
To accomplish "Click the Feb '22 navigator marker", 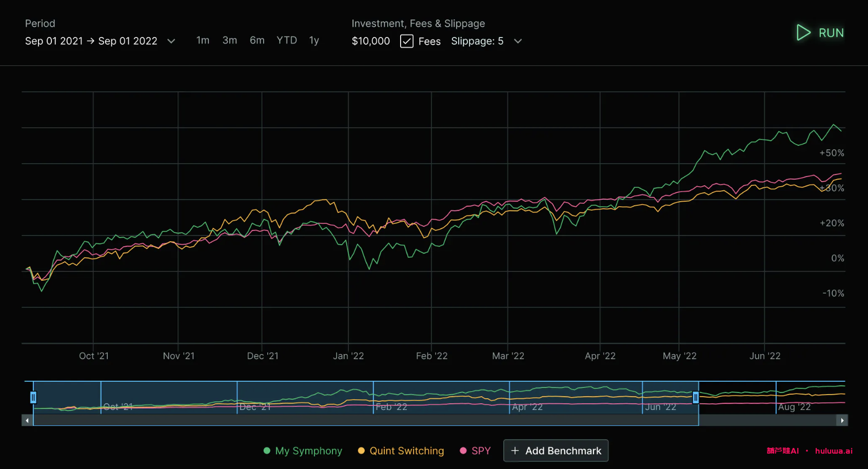I will [391, 407].
